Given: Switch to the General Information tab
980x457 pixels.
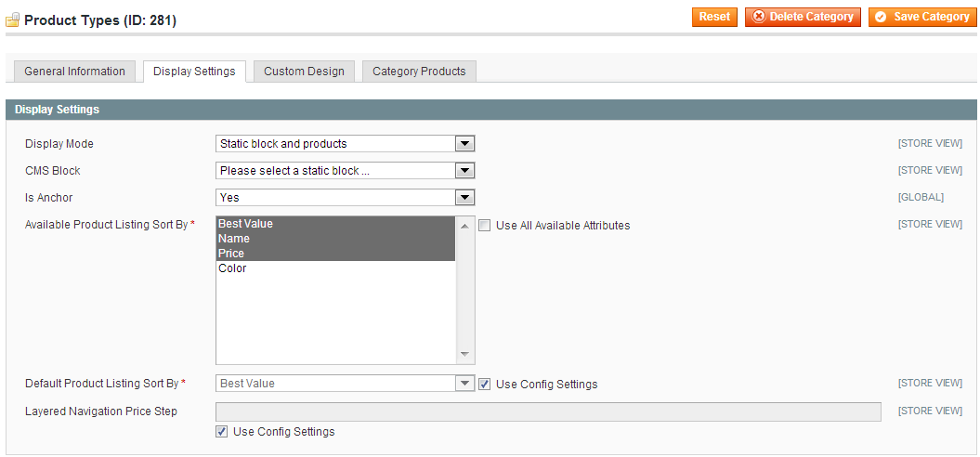Looking at the screenshot, I should tap(75, 72).
